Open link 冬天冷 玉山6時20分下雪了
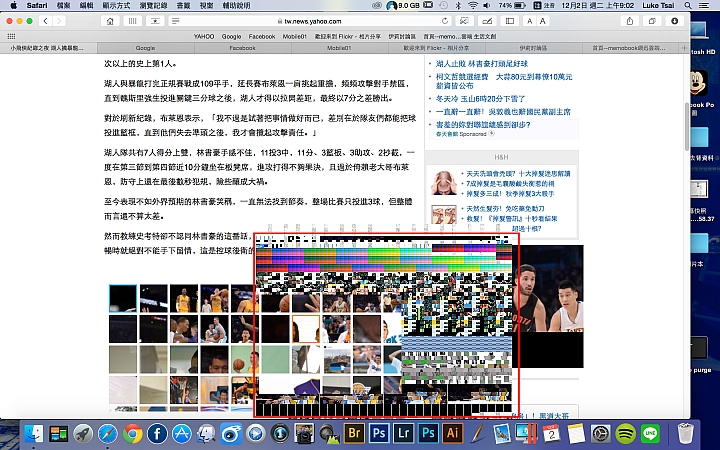This screenshot has height=450, width=720. [x=480, y=98]
